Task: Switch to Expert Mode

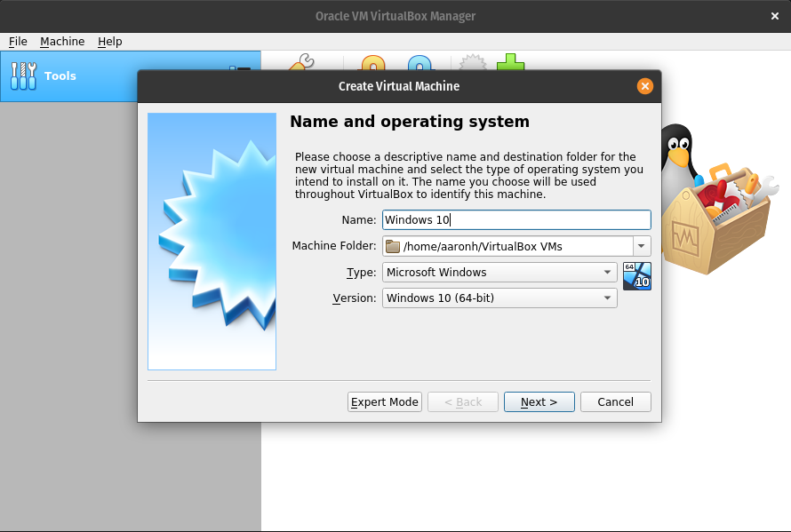Action: (x=384, y=401)
